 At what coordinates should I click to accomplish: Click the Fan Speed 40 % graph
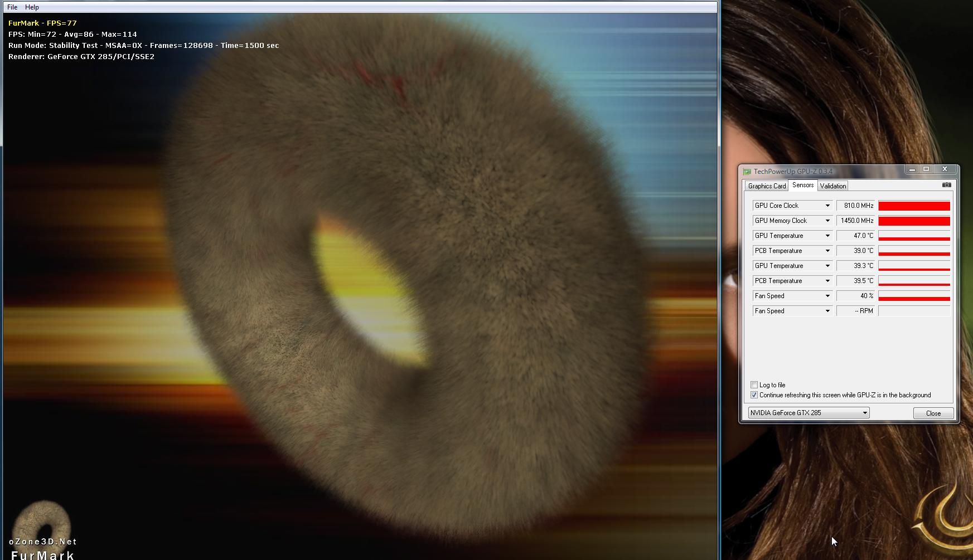914,296
